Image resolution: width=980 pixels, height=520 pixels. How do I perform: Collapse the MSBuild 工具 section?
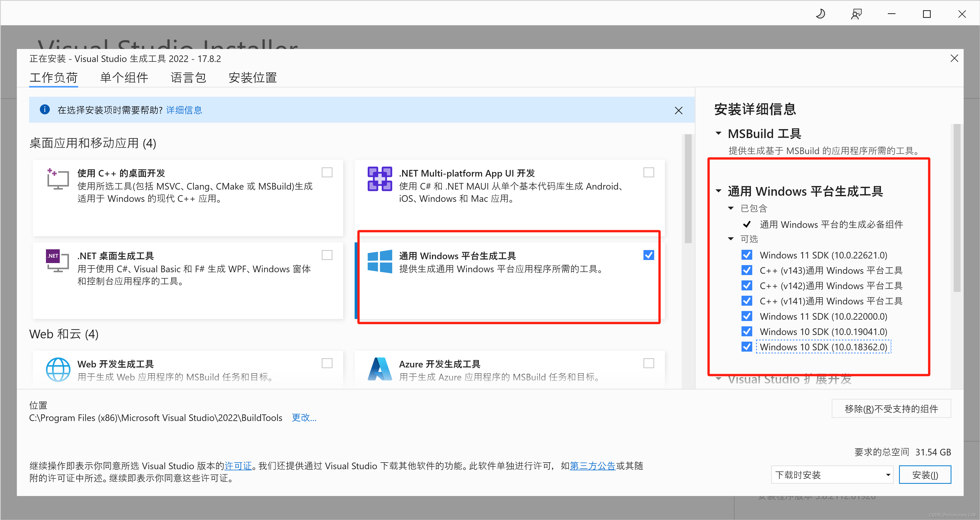click(x=718, y=133)
